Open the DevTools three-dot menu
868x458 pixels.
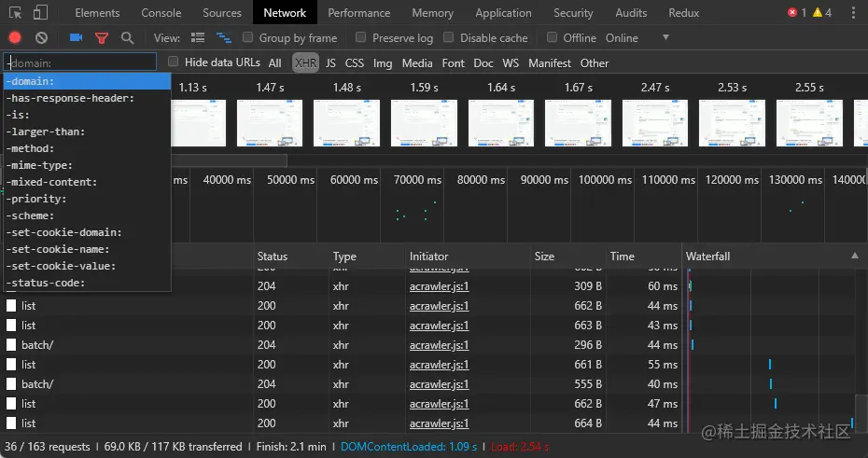point(853,13)
